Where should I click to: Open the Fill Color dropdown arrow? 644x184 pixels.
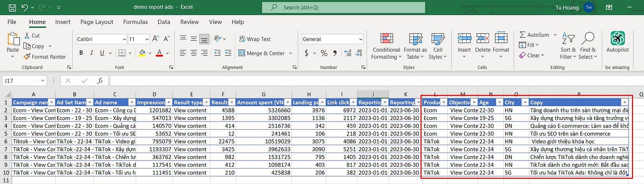[149, 53]
